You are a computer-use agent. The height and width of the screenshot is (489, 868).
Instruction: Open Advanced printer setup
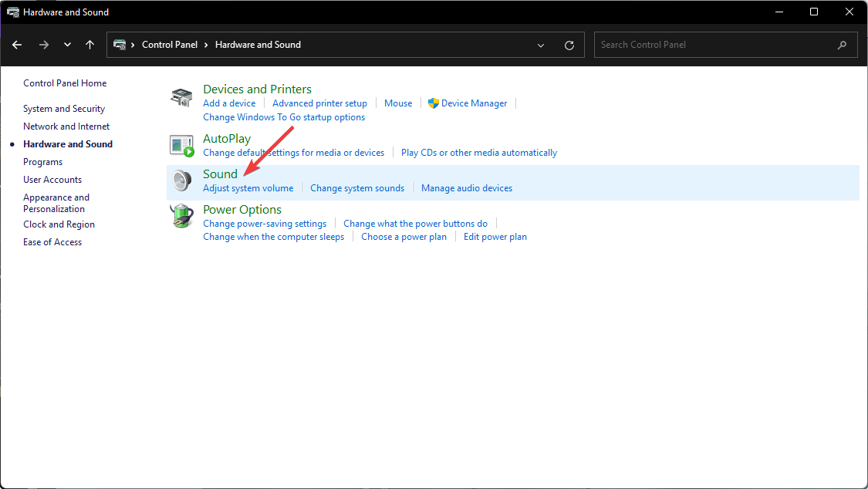pyautogui.click(x=319, y=103)
